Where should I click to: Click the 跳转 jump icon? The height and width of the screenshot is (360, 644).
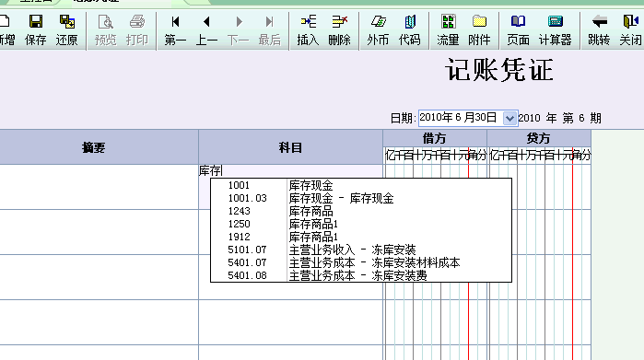[x=599, y=30]
